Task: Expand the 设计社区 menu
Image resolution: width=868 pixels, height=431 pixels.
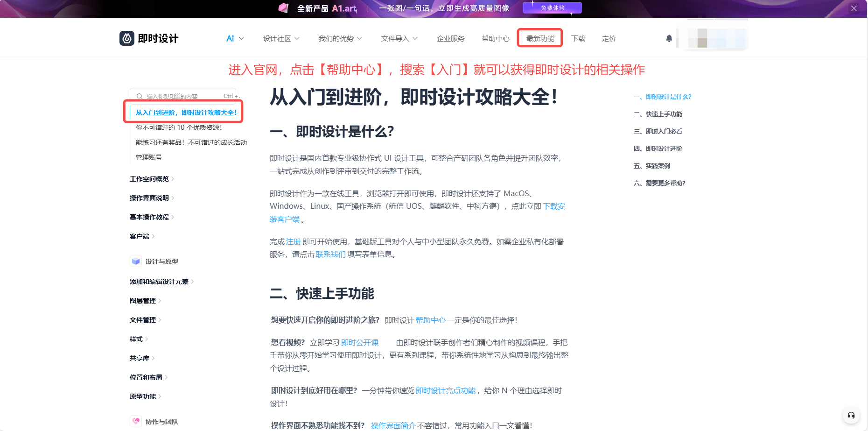Action: click(281, 38)
